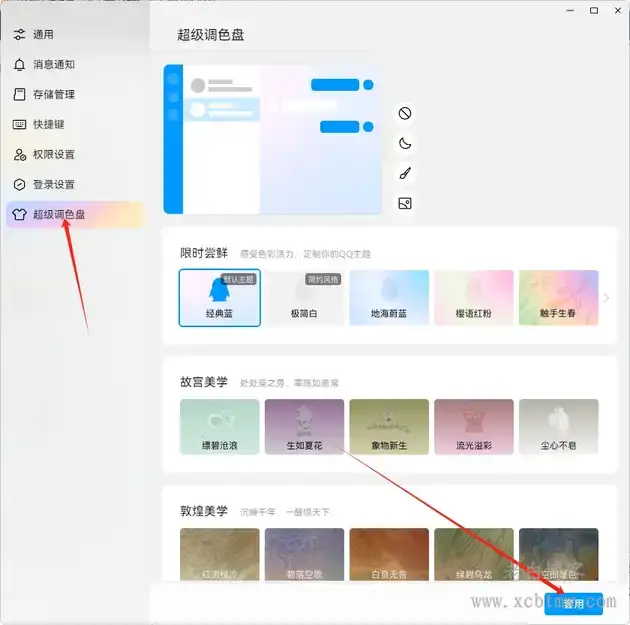This screenshot has height=625, width=630.
Task: Select the 经典蓝 classic blue theme
Action: tap(219, 298)
